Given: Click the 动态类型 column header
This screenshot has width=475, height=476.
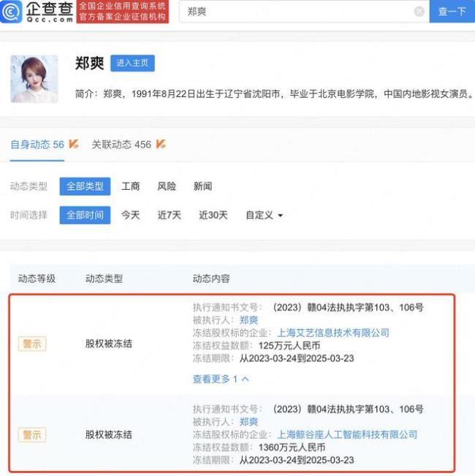Looking at the screenshot, I should pos(104,278).
